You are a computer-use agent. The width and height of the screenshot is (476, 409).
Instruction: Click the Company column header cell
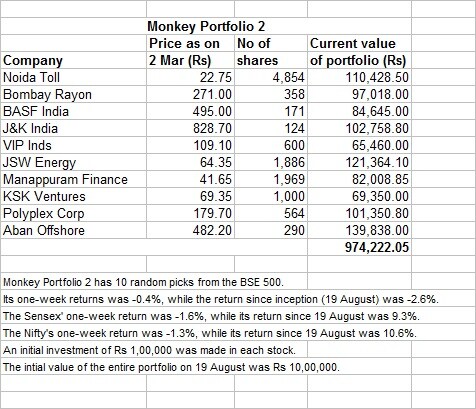click(x=74, y=60)
